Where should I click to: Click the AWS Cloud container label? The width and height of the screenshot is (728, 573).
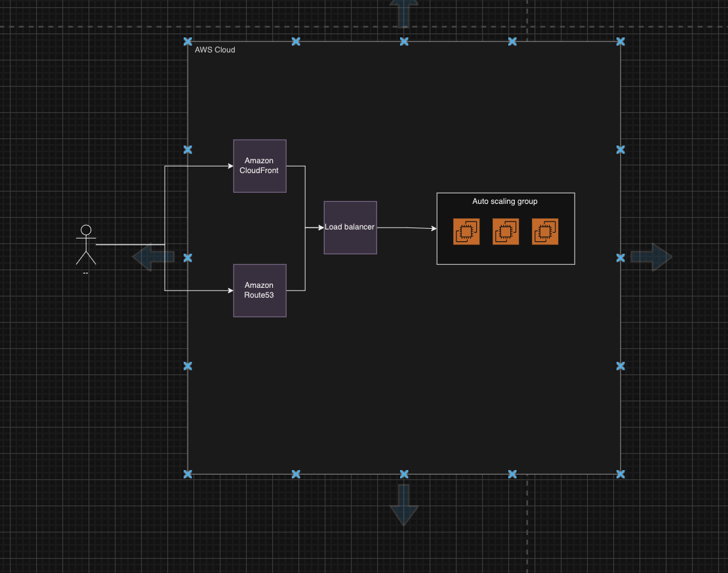click(x=214, y=50)
